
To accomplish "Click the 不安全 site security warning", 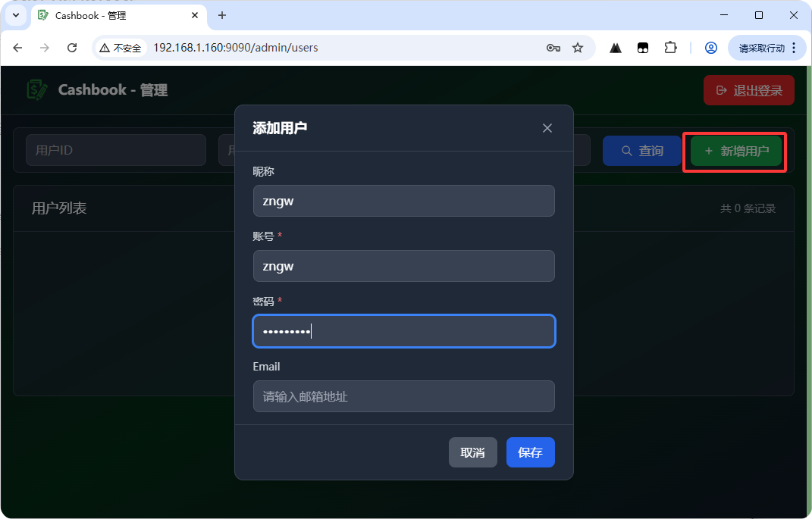I will [120, 48].
